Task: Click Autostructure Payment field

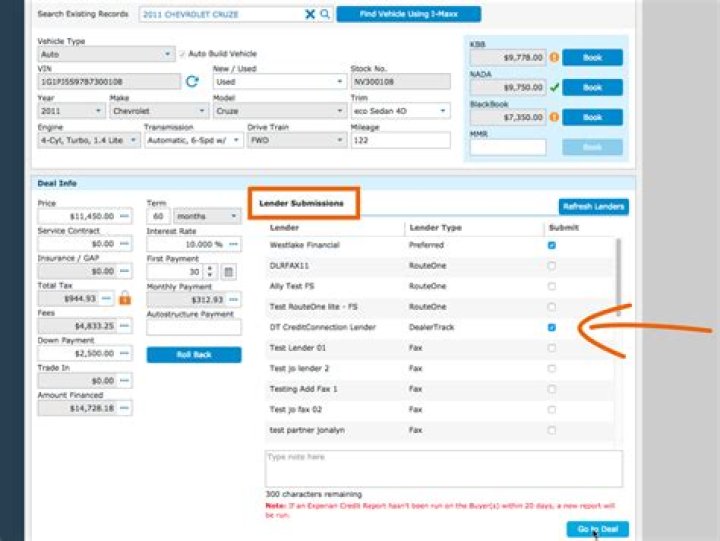Action: 194,327
